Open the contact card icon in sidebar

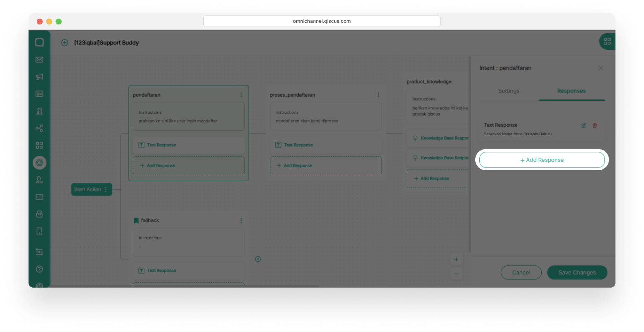point(40,94)
